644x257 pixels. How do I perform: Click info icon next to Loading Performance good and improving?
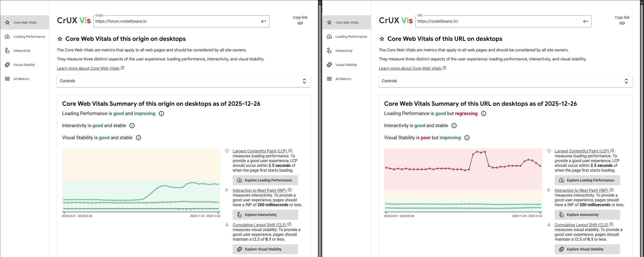click(162, 114)
